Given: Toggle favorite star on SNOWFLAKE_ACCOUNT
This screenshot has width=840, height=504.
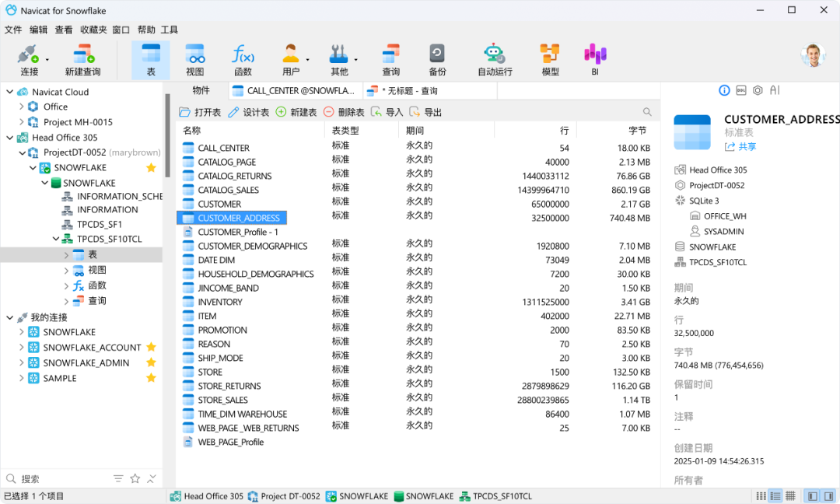Looking at the screenshot, I should point(151,347).
